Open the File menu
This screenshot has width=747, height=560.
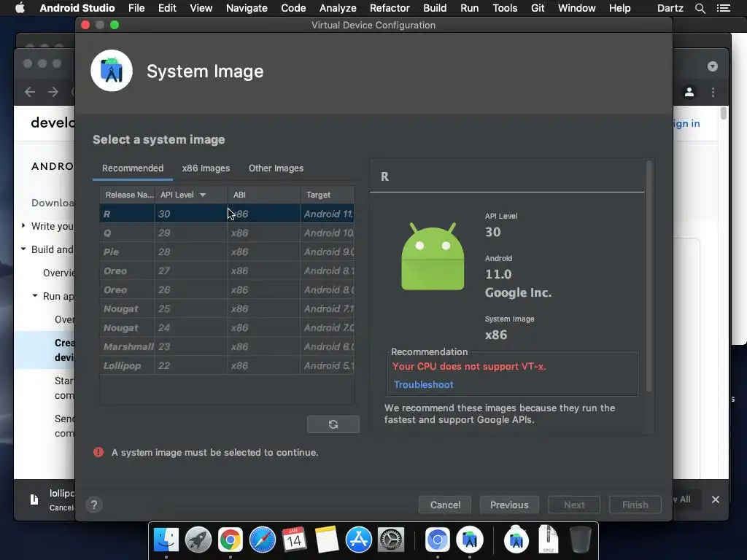pyautogui.click(x=136, y=8)
